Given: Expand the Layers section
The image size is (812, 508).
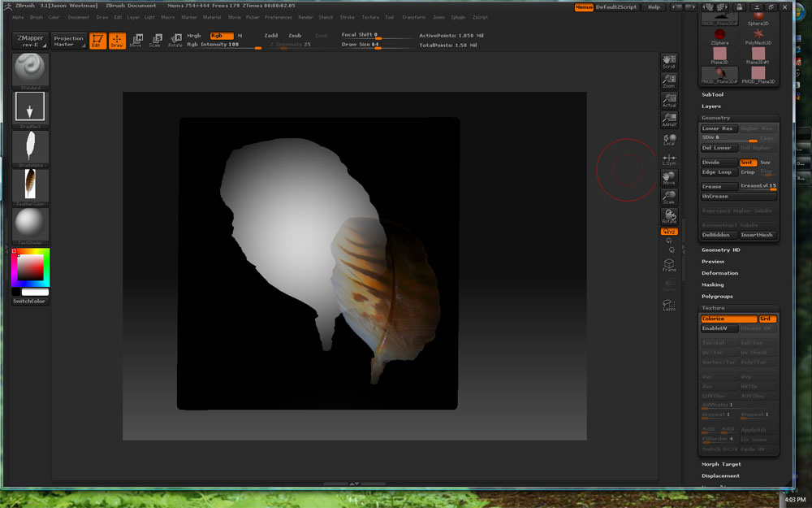Looking at the screenshot, I should click(x=711, y=106).
